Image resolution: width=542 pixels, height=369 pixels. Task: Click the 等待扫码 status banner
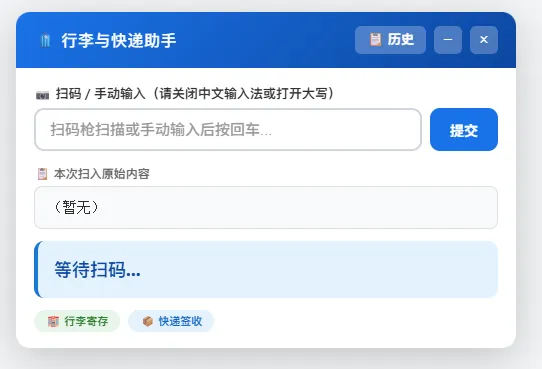[x=266, y=269]
